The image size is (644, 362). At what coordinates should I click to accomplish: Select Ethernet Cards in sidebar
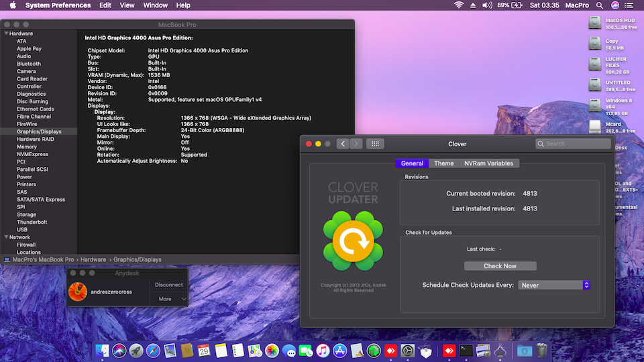coord(36,109)
